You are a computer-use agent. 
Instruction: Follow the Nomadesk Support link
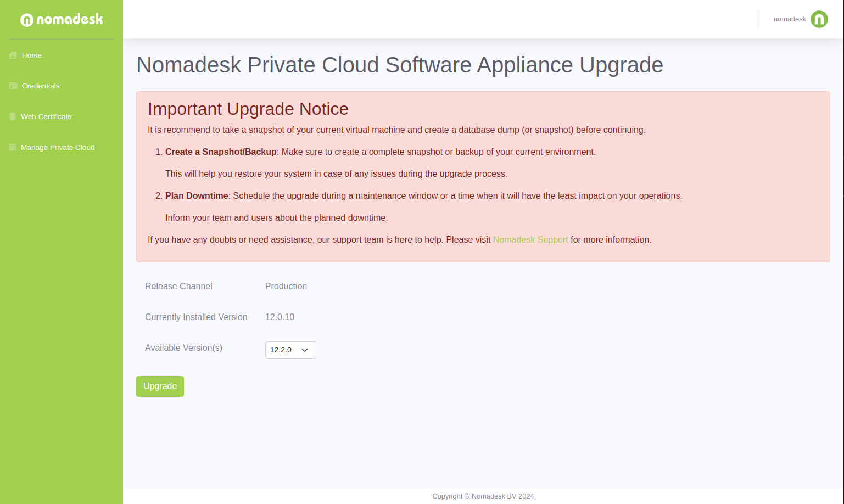tap(530, 240)
